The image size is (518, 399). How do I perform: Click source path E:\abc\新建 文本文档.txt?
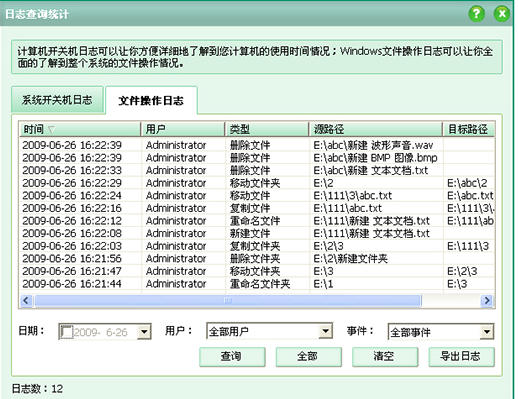pyautogui.click(x=371, y=171)
